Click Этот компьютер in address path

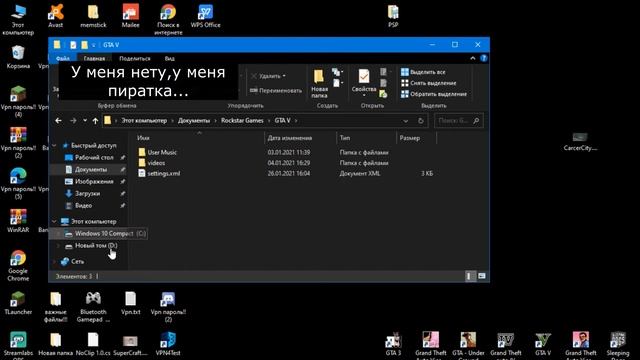coord(144,120)
